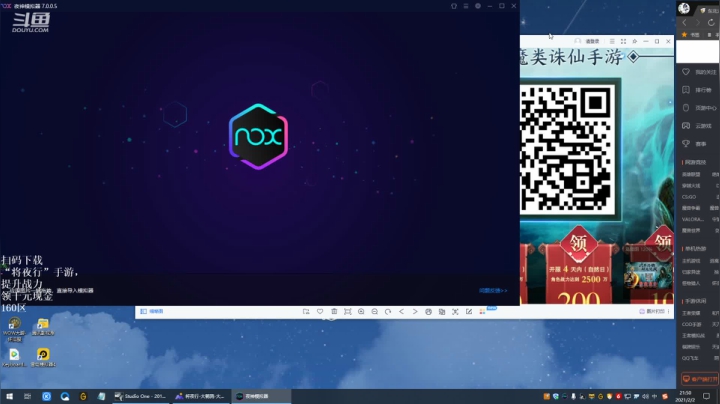Open the colorful apps grid icon in viewer

(x=482, y=311)
